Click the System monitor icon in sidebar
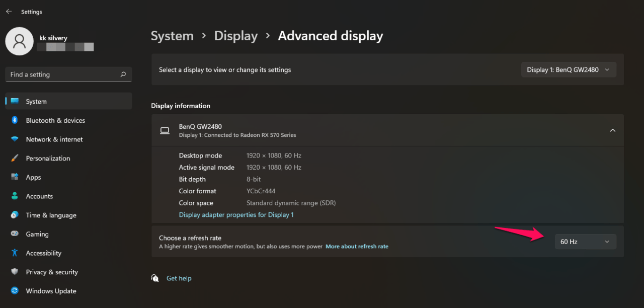The height and width of the screenshot is (308, 644). tap(15, 101)
